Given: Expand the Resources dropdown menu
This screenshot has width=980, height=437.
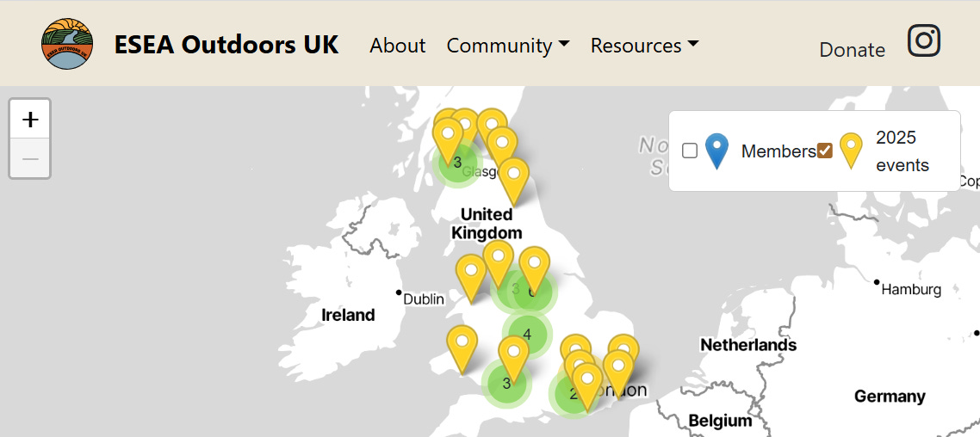Looking at the screenshot, I should click(x=644, y=46).
